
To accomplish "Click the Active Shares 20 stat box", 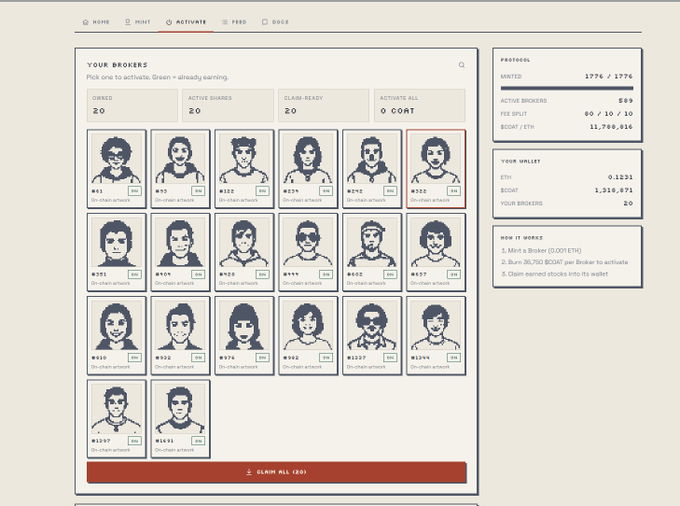I will pyautogui.click(x=228, y=105).
